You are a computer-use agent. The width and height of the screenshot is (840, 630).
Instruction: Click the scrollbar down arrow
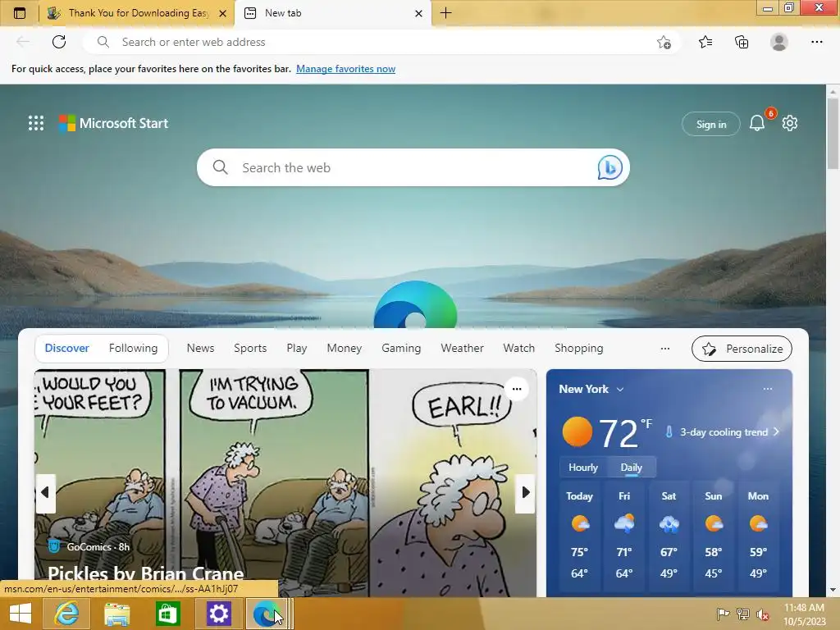[833, 590]
